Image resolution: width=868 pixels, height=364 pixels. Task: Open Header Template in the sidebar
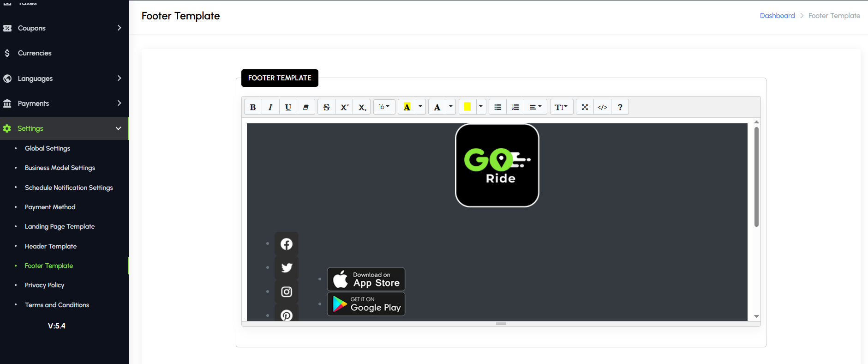coord(51,246)
